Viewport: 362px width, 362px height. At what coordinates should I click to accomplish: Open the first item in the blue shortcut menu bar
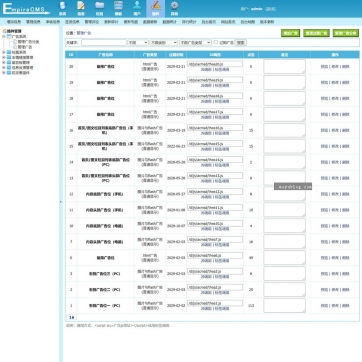pos(14,22)
